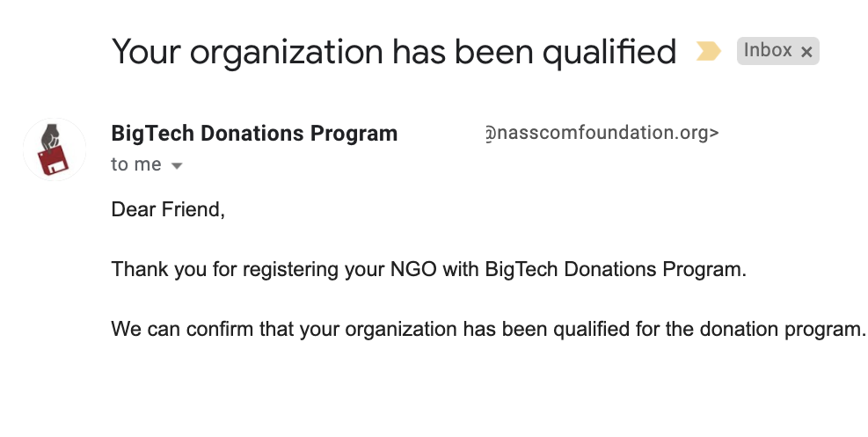868x437 pixels.
Task: Click 'BigTech Donations Program' in the body text
Action: [x=616, y=269]
